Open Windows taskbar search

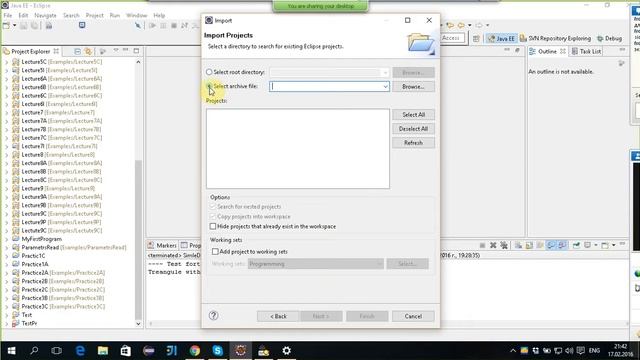[x=34, y=351]
